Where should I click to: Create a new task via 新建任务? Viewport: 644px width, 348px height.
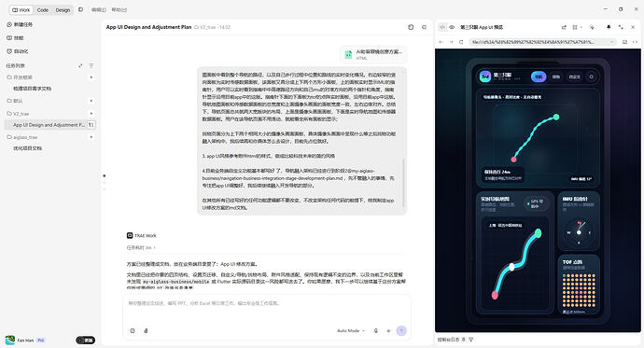pyautogui.click(x=20, y=24)
